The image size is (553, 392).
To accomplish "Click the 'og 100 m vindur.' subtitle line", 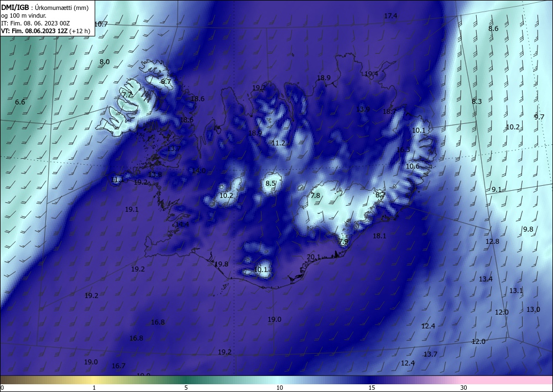I will [23, 15].
